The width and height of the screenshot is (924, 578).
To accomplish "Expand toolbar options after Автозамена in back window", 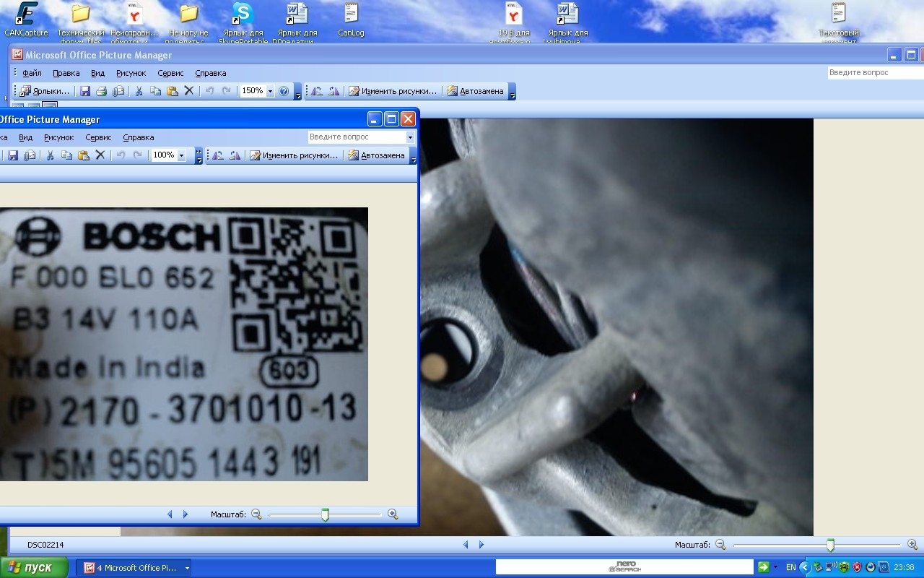I will click(512, 92).
